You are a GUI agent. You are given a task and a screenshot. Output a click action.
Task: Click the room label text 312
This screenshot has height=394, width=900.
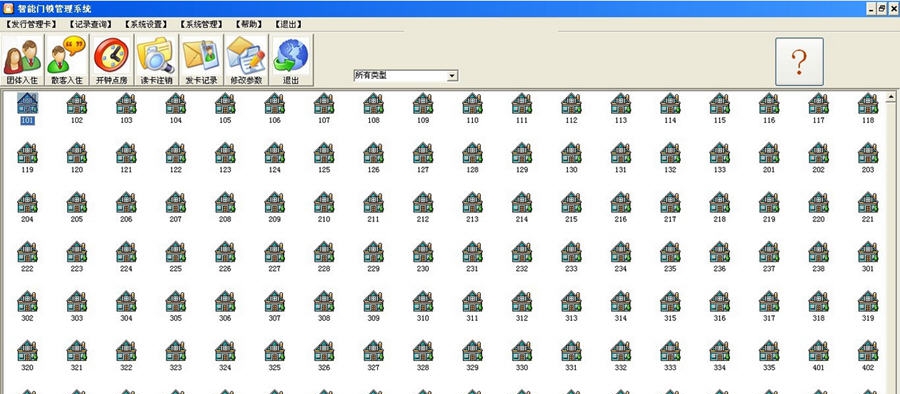click(x=522, y=318)
